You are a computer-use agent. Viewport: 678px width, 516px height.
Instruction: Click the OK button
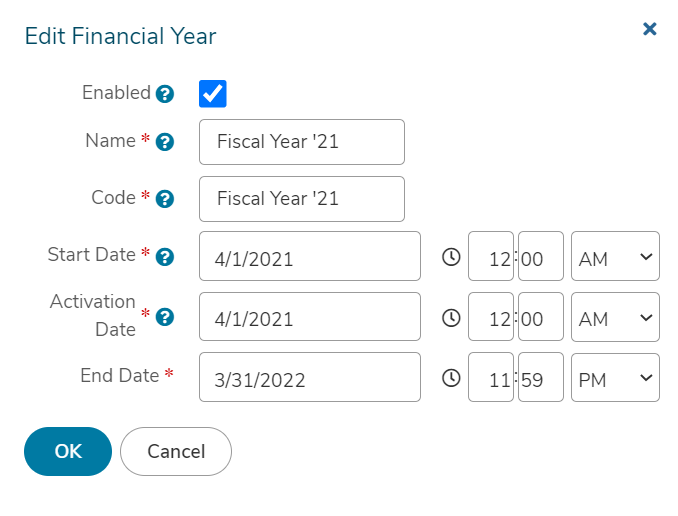click(x=68, y=452)
